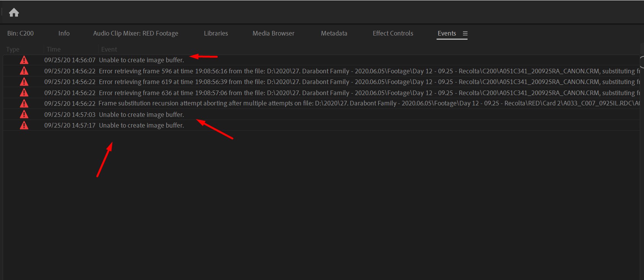Switch to the Bin: C200 tab
644x280 pixels.
click(21, 33)
